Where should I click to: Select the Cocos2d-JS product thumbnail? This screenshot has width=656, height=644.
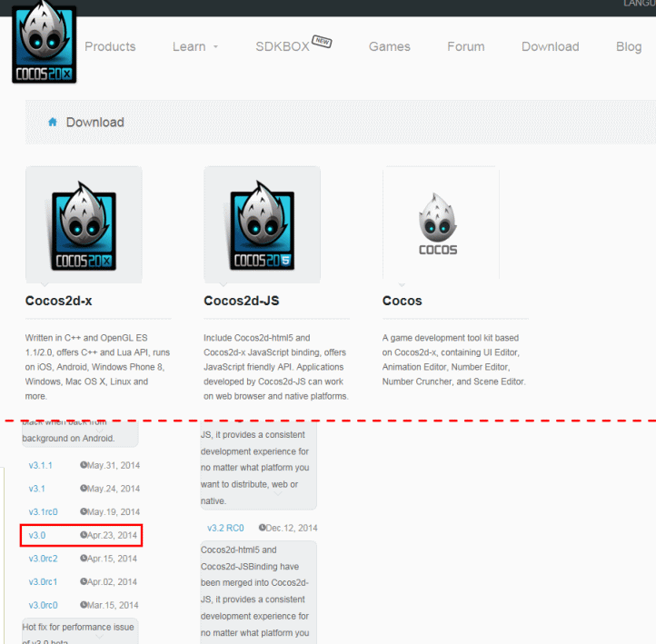(x=262, y=224)
